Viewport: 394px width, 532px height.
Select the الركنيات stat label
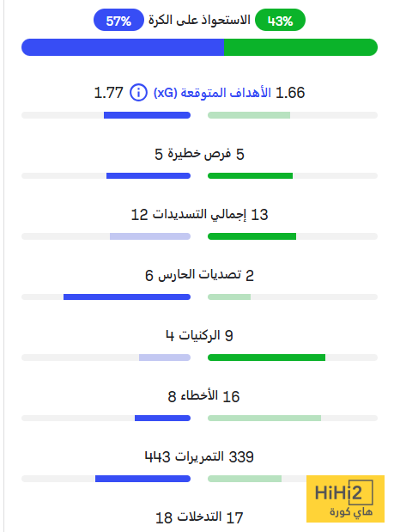point(199,335)
